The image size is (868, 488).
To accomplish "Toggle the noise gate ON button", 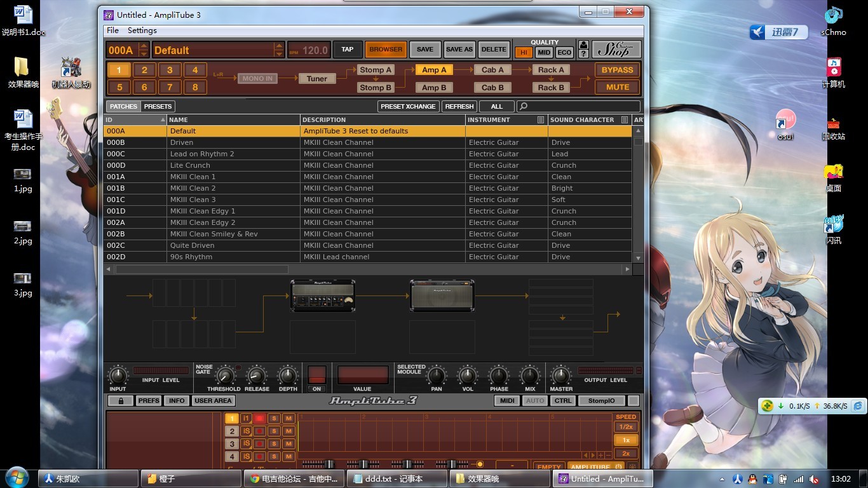I will pos(317,388).
